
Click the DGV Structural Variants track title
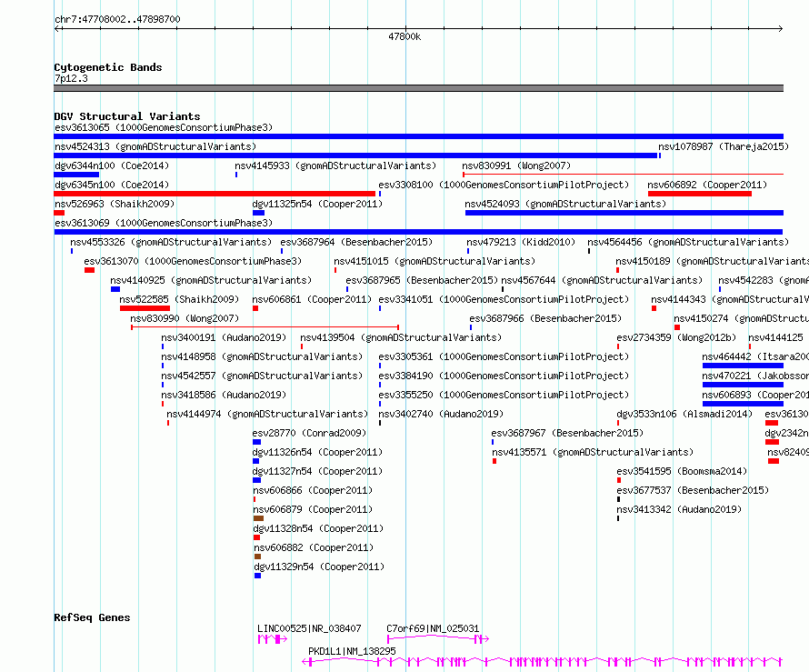click(x=127, y=116)
